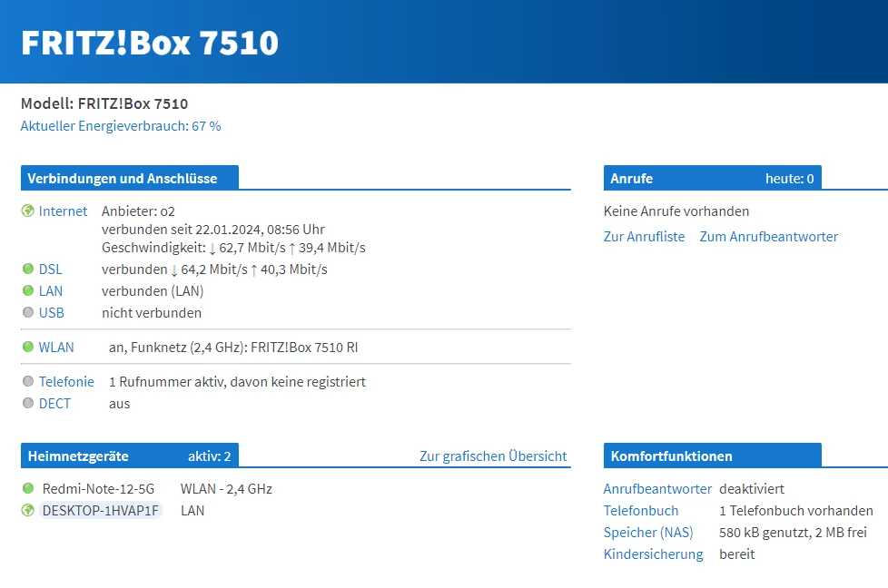Click the green LAN status indicator

[x=28, y=291]
